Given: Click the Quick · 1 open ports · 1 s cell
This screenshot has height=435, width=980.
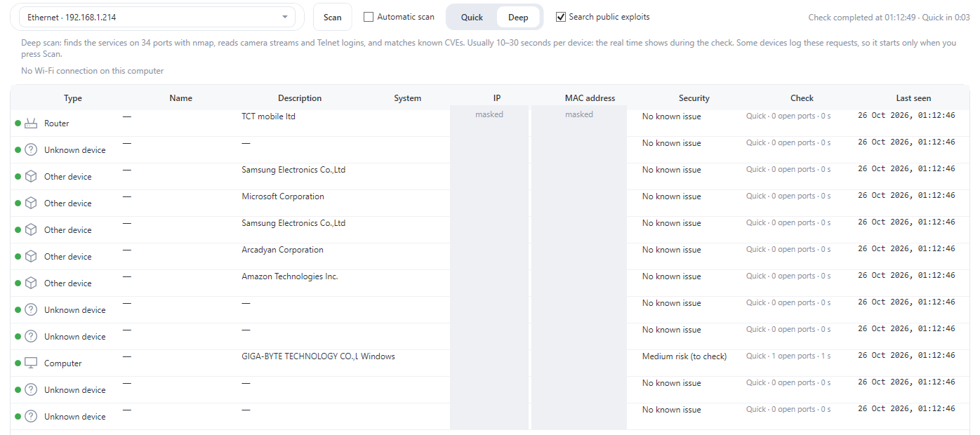Looking at the screenshot, I should click(788, 356).
